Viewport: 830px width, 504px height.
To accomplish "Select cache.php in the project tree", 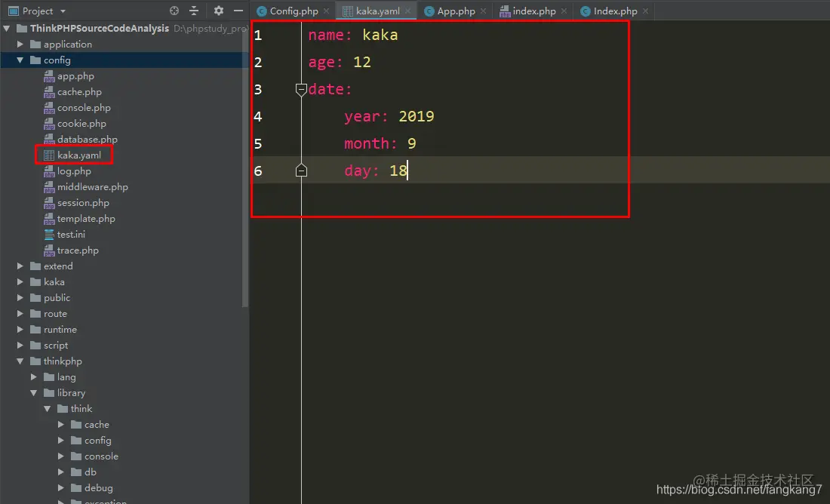I will click(x=79, y=91).
